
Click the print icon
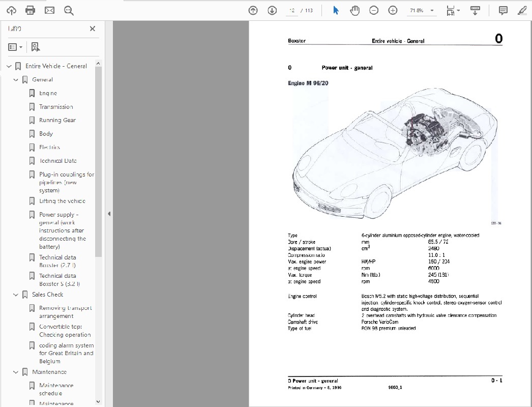pyautogui.click(x=30, y=11)
